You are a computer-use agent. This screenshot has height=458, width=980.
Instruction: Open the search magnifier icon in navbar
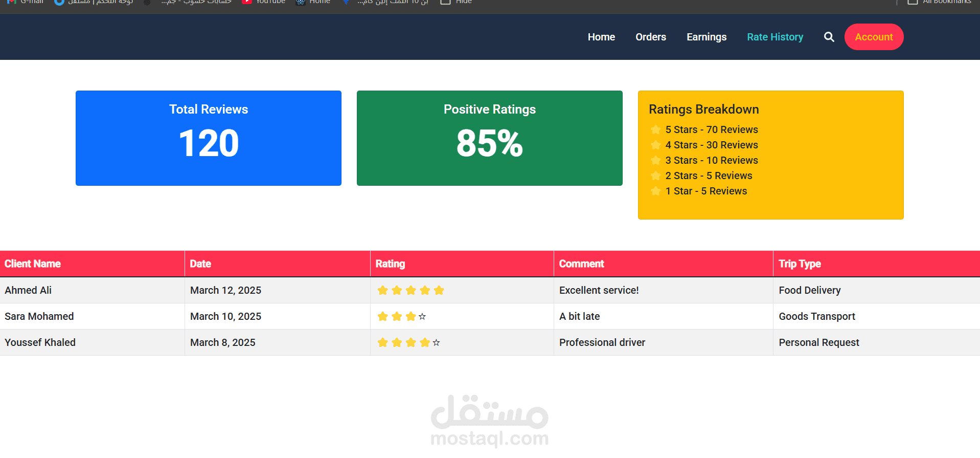point(829,37)
